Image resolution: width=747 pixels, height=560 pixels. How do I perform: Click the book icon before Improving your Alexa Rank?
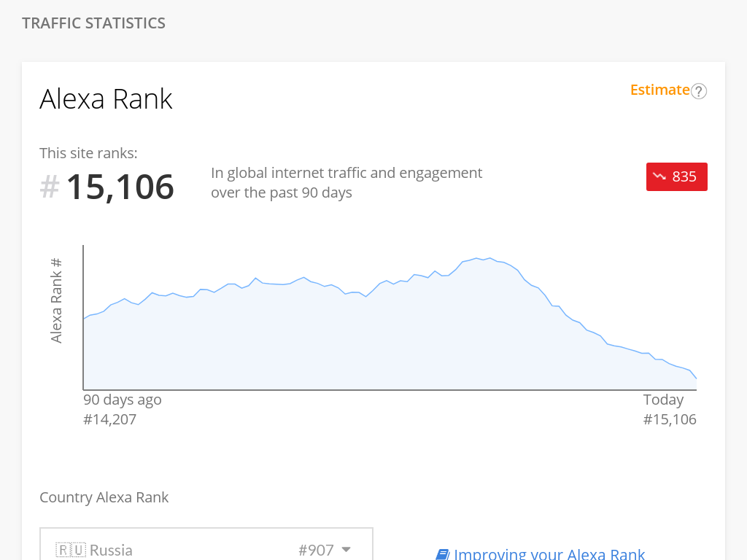pos(442,554)
